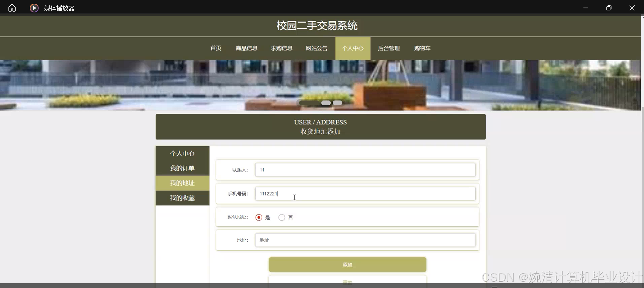Open 首页 in the navigation bar
The image size is (644, 288).
(216, 48)
